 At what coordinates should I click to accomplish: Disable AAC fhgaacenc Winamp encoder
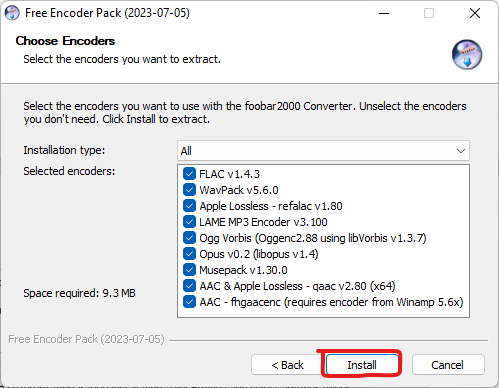point(189,302)
